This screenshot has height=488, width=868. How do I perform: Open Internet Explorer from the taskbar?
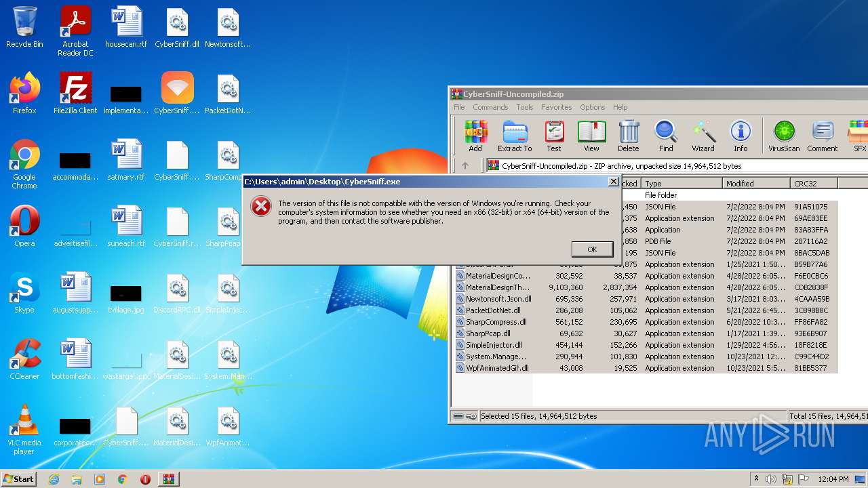(54, 479)
